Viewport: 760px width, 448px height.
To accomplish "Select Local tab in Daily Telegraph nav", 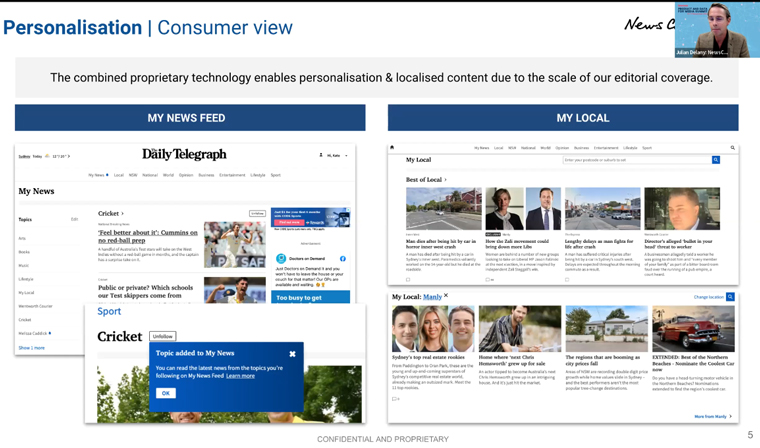I will [x=119, y=175].
